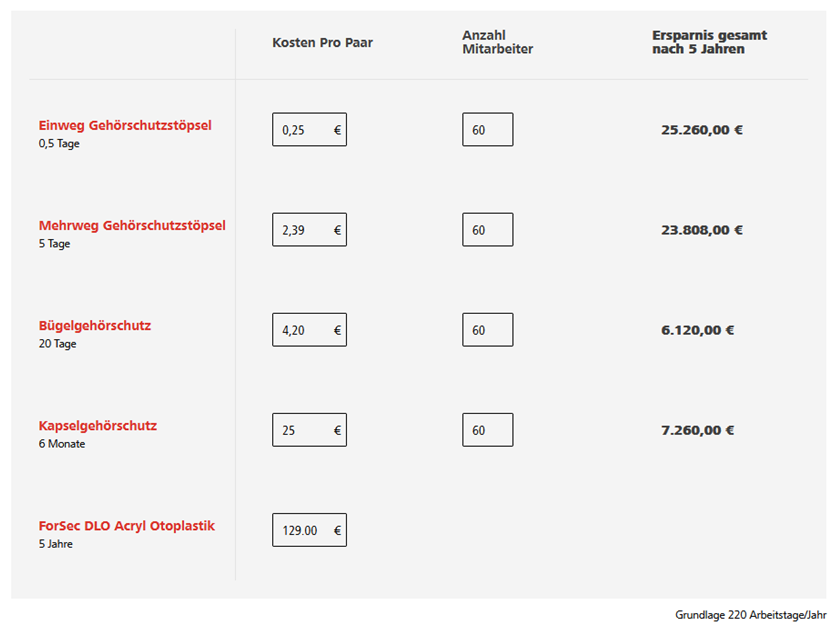Click the 6.120,00 € savings amount
Screen dimensions: 837x634
pos(698,330)
